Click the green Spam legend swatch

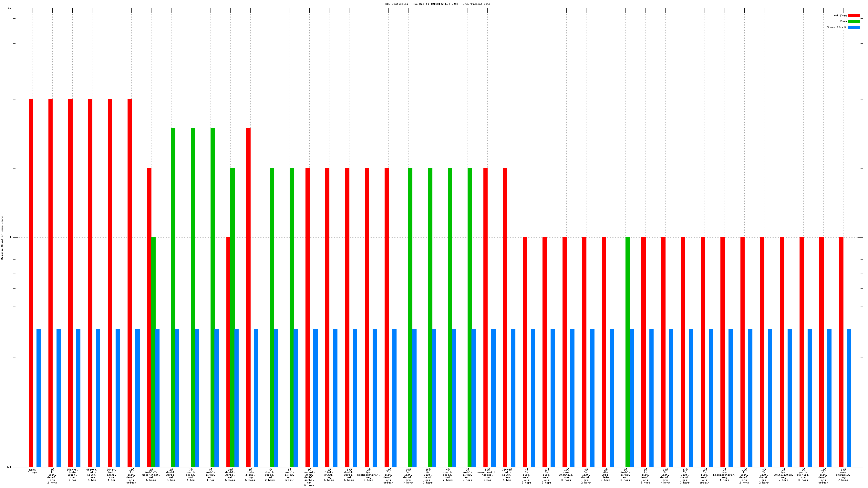coord(854,21)
